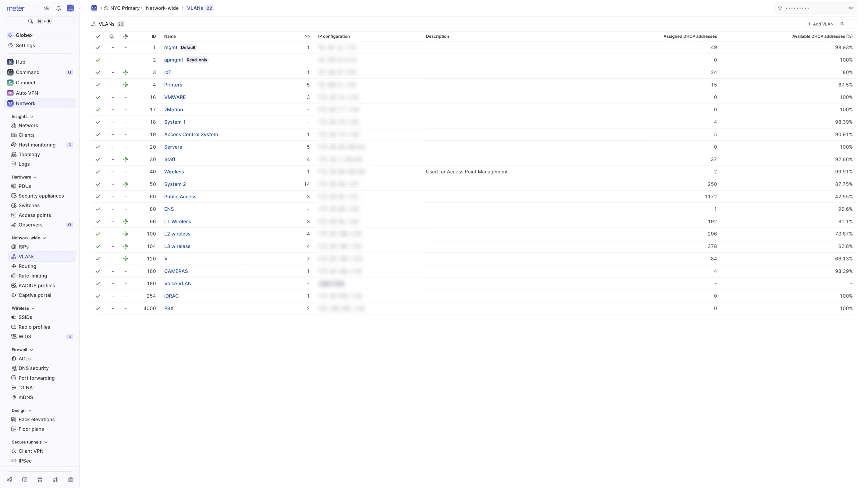Viewport: 868px width, 488px height.
Task: Toggle password visibility with the eye icon
Action: (x=851, y=8)
